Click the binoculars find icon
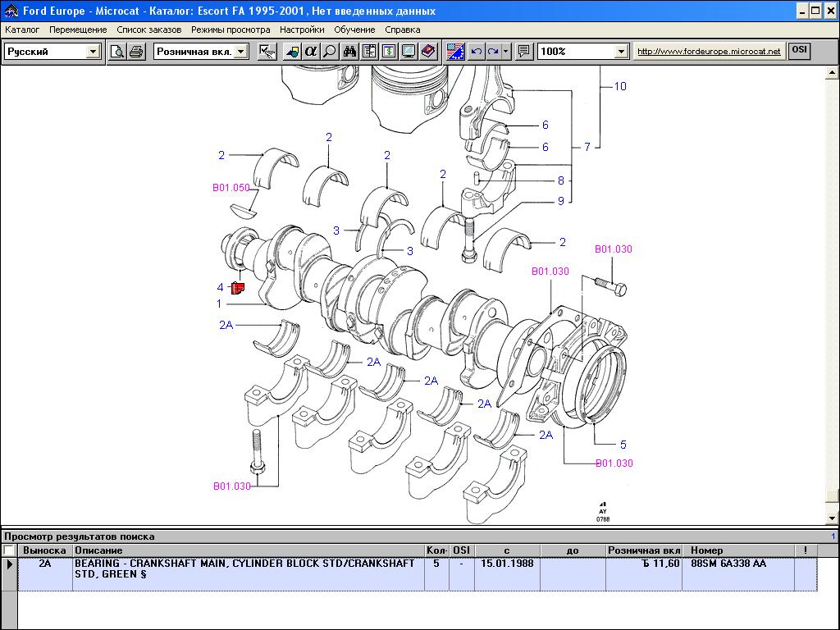This screenshot has width=840, height=630. 350,52
